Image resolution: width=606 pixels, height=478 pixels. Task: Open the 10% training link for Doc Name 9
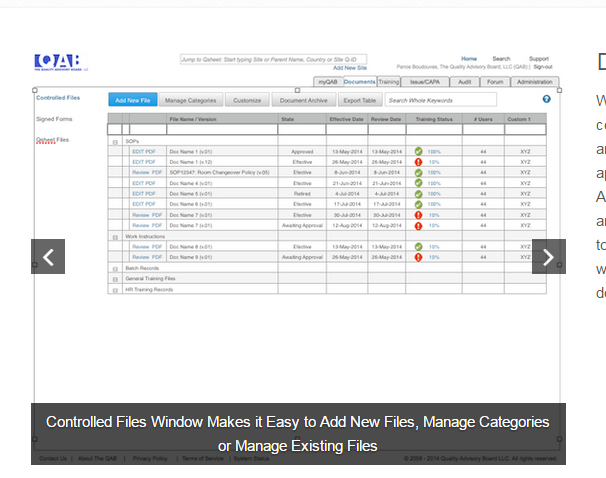pos(434,257)
